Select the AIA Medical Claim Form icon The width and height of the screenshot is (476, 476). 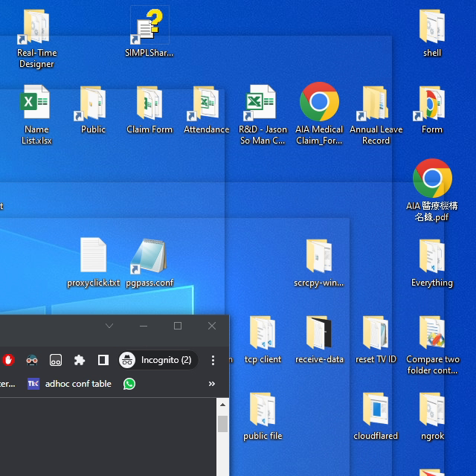tap(319, 104)
